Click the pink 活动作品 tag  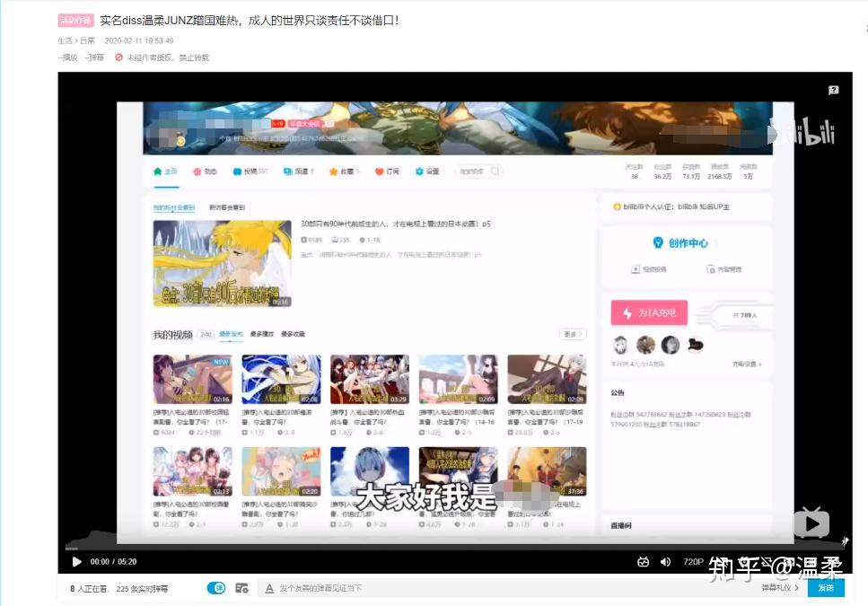point(75,21)
